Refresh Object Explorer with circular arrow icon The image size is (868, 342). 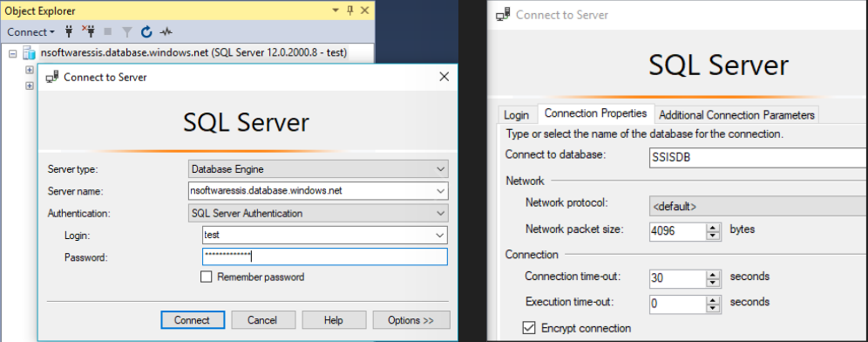click(146, 32)
